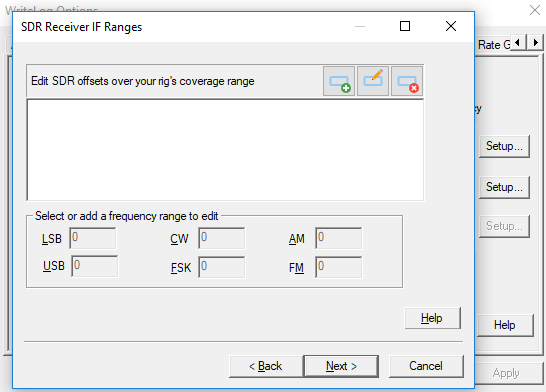Click the FM offset input field
The image size is (546, 392).
coord(338,267)
